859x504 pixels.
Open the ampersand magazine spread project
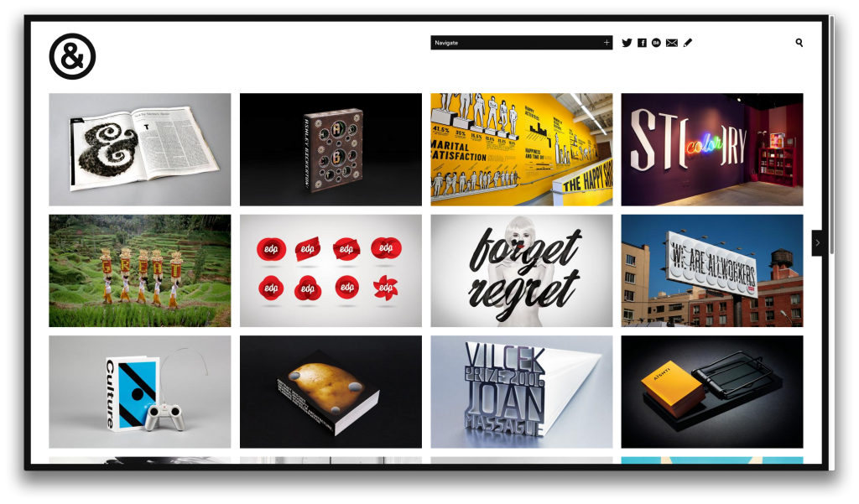pos(140,149)
